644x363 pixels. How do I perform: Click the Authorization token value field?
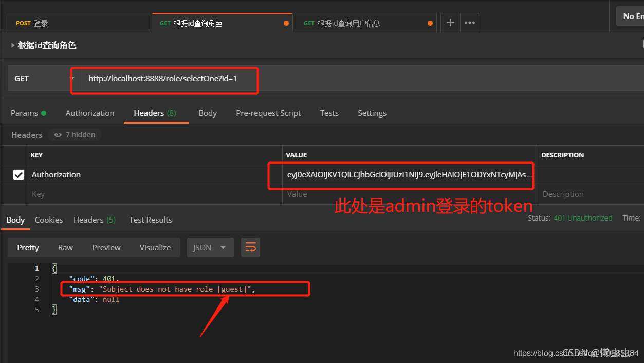coord(410,175)
